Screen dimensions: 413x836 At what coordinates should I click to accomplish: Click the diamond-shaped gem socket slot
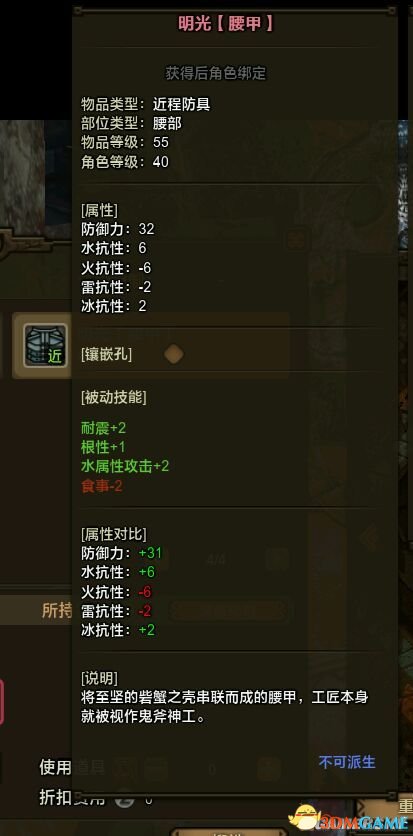point(174,354)
